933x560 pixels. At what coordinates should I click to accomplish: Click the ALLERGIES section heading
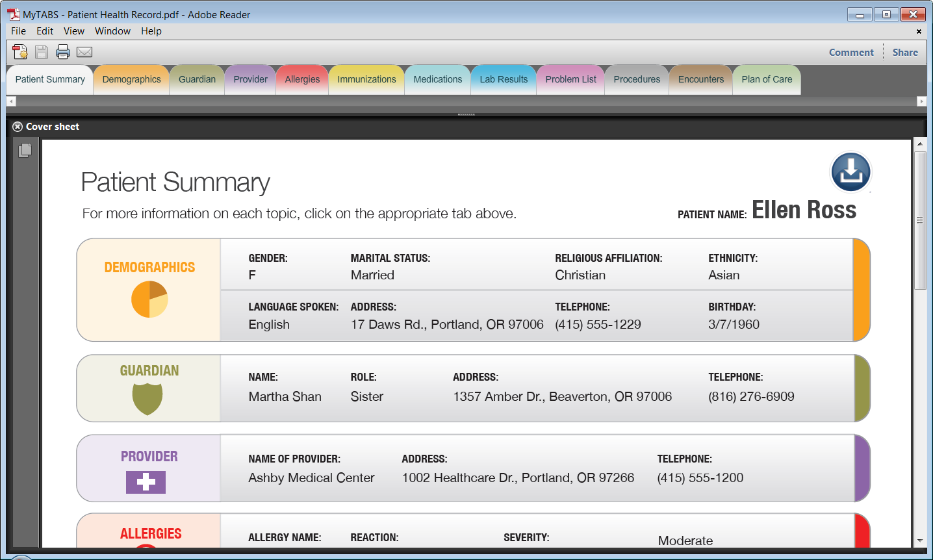(x=151, y=534)
